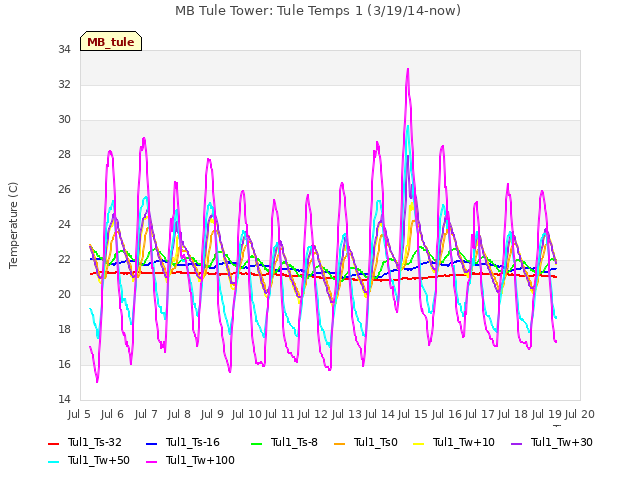
Task: Click the Jul 9 x-axis label
Action: coord(212,414)
